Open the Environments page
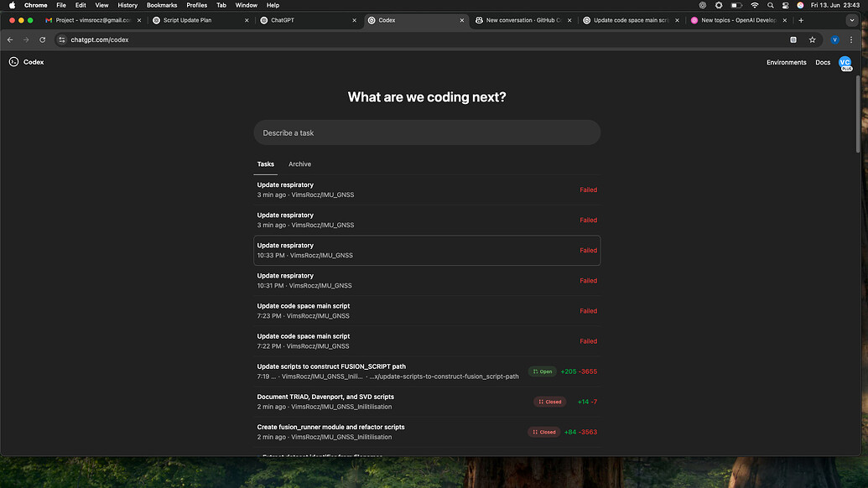Viewport: 868px width, 488px height. click(x=786, y=62)
